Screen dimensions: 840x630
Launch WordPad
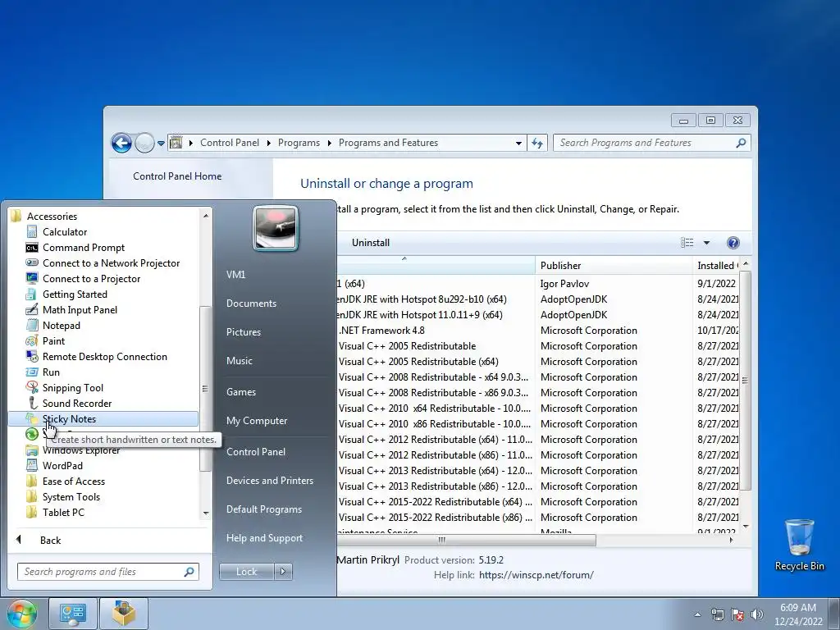coord(62,466)
